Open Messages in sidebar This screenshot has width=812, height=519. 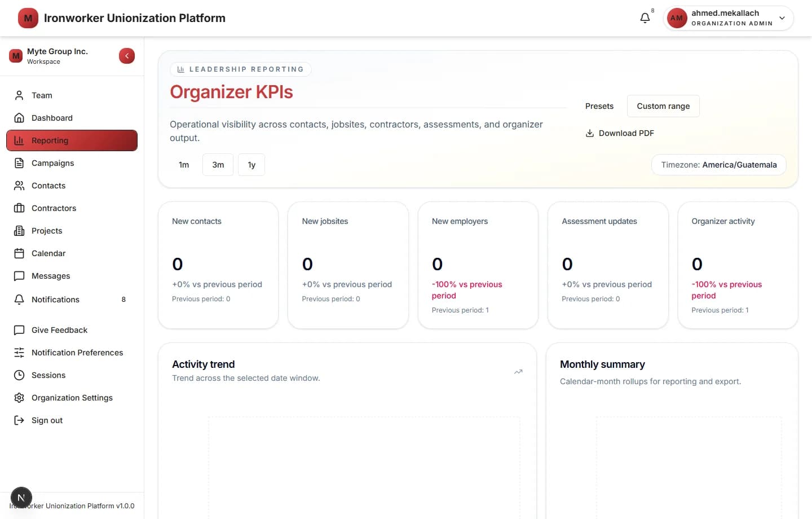72,276
